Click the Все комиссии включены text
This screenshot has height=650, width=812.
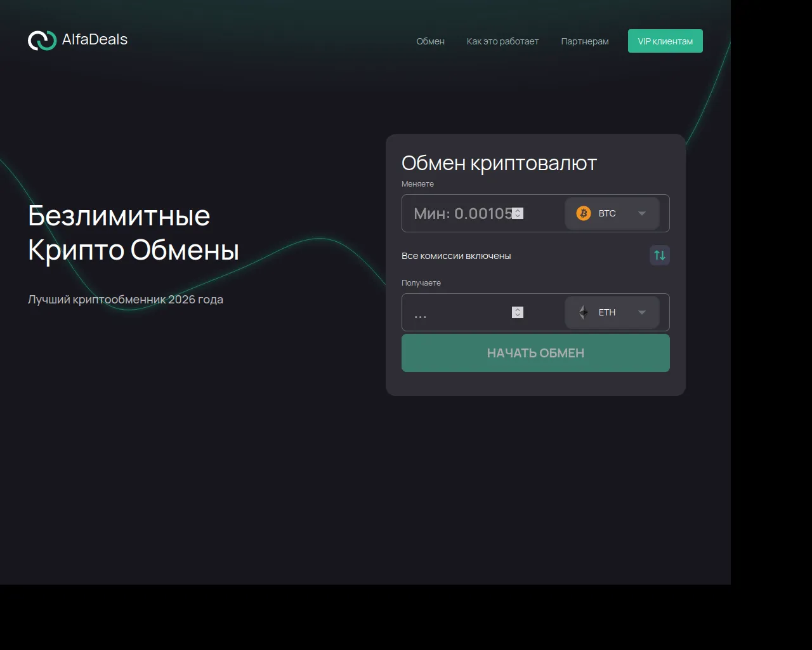tap(456, 256)
